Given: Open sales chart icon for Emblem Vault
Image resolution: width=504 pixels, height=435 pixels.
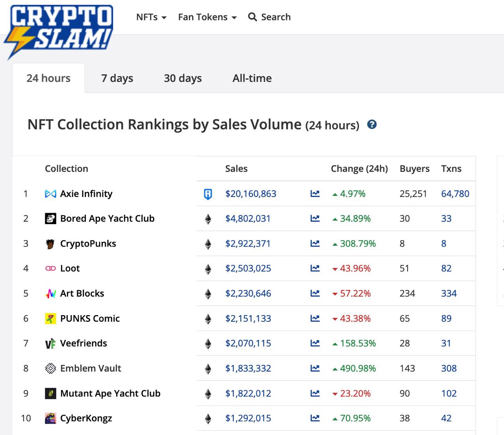Looking at the screenshot, I should pos(315,368).
